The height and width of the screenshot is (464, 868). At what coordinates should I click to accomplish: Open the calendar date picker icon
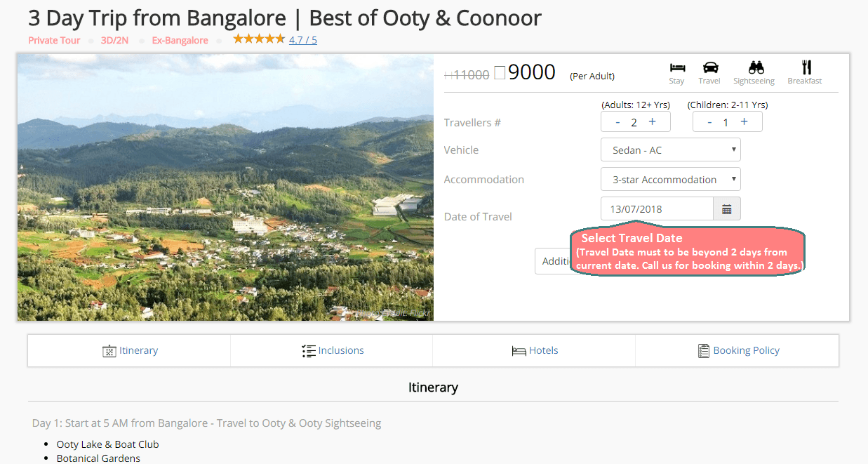pos(727,209)
